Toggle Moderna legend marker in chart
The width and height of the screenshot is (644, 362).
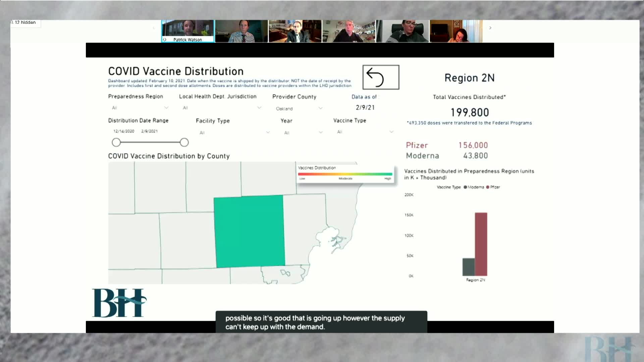pyautogui.click(x=465, y=187)
